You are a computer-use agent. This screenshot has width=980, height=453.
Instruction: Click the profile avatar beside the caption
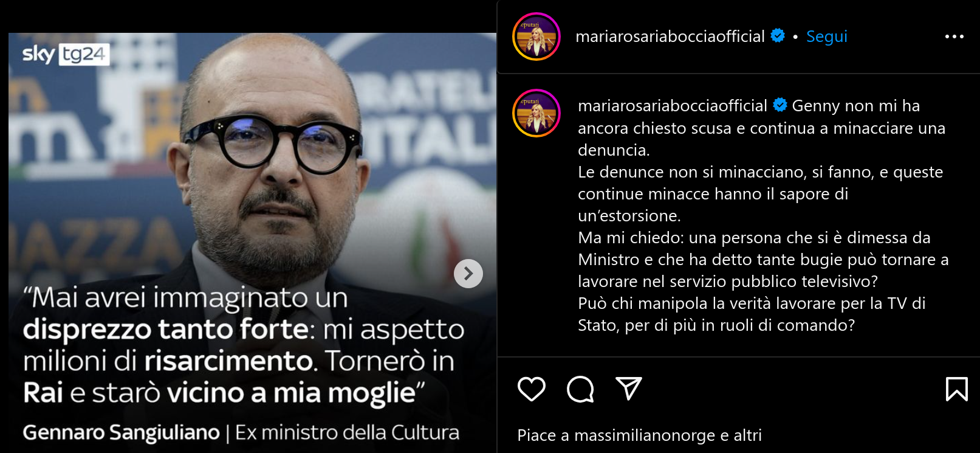pos(536,113)
